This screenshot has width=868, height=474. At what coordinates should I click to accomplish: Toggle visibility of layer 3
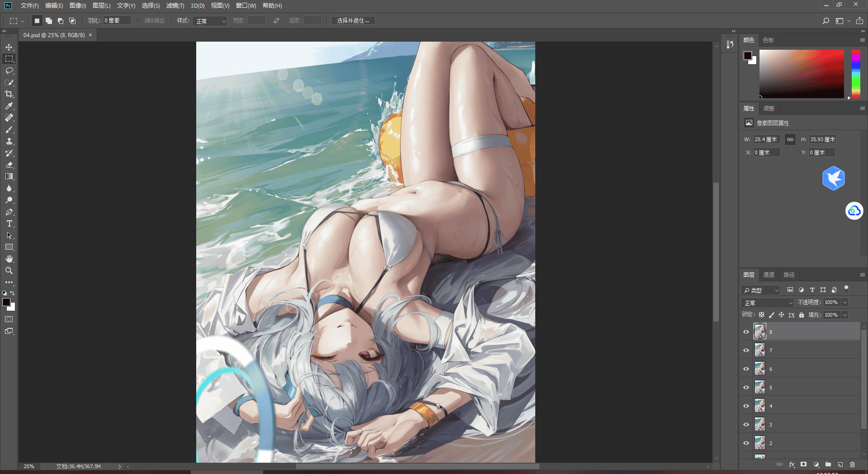pyautogui.click(x=746, y=424)
